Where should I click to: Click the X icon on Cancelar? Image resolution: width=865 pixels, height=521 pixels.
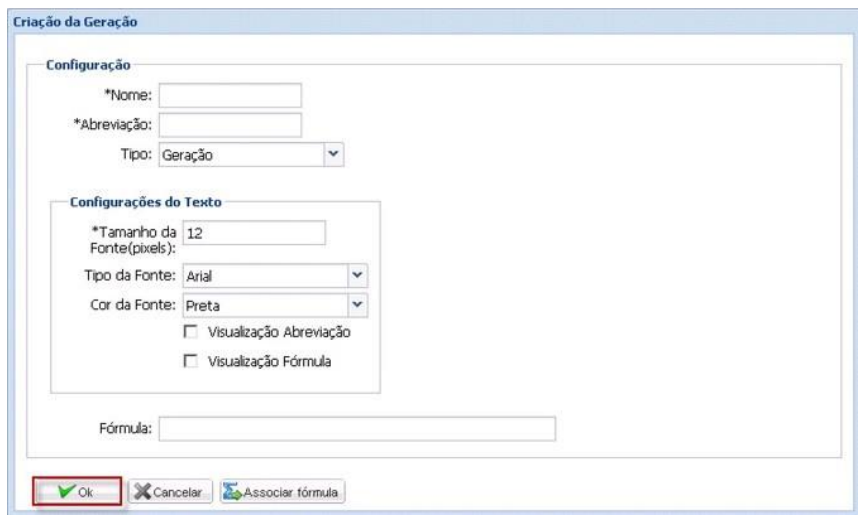(141, 492)
